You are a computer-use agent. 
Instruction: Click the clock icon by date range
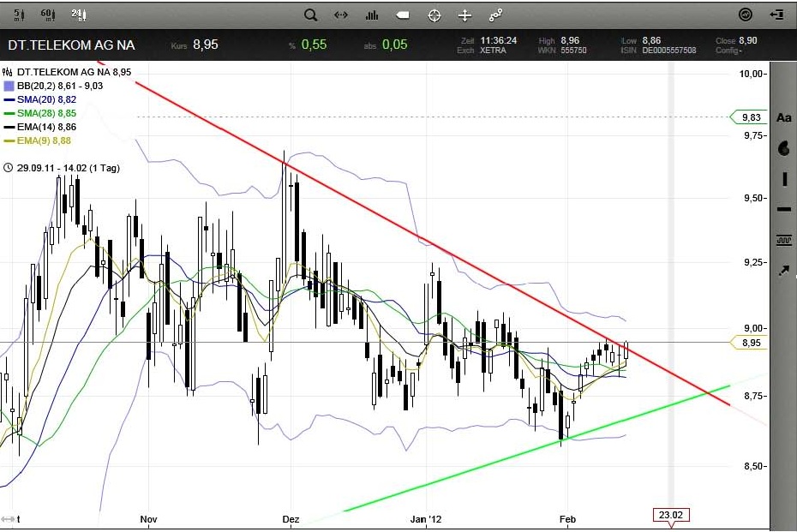tap(8, 168)
